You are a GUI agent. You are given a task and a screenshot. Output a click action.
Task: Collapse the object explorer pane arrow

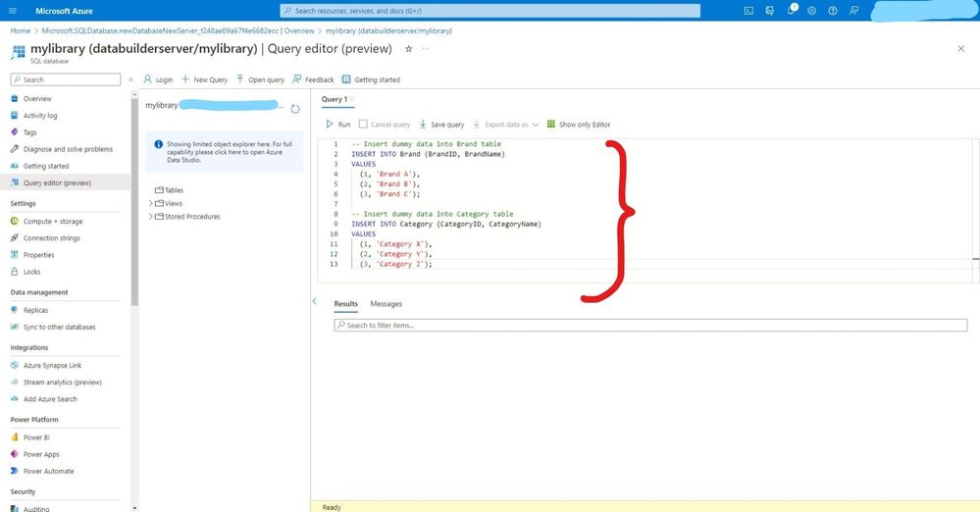point(314,301)
